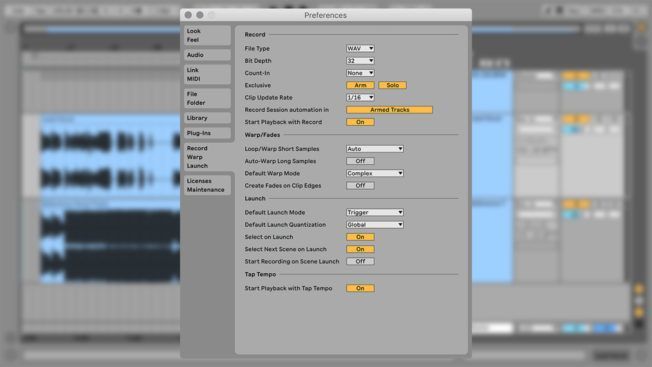The height and width of the screenshot is (367, 652).
Task: Toggle the Exclusive Solo button
Action: click(393, 85)
